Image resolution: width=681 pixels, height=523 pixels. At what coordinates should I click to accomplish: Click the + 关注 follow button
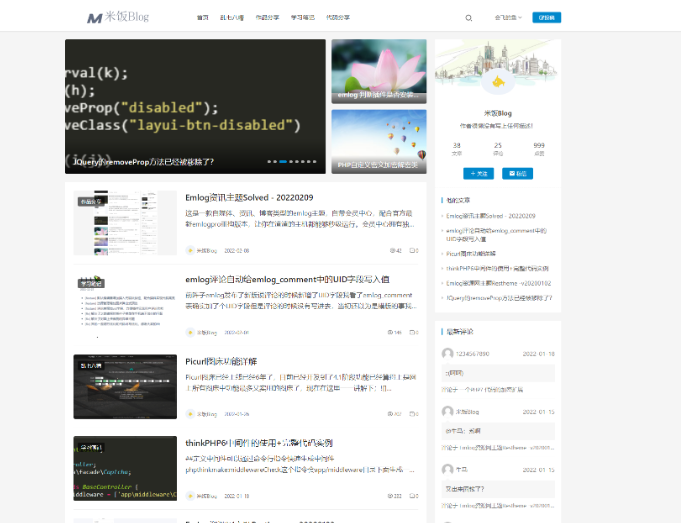coord(479,173)
